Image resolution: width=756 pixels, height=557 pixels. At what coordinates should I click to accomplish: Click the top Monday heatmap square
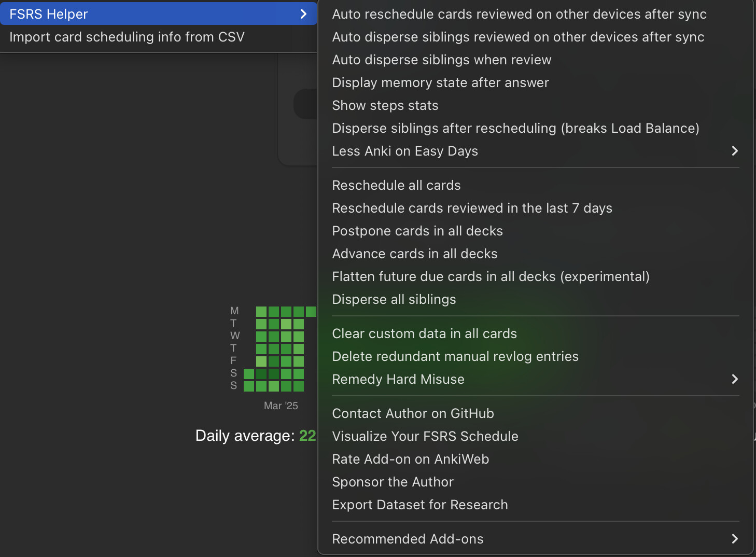pyautogui.click(x=261, y=312)
